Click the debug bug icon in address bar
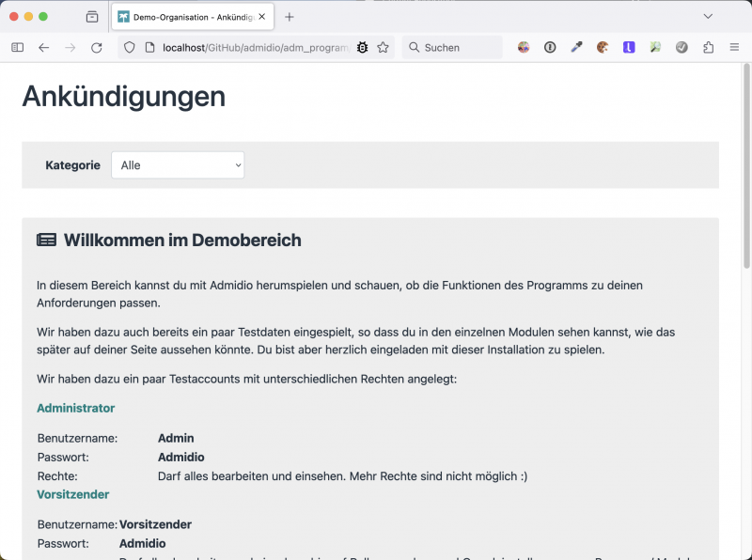The height and width of the screenshot is (560, 752). pos(362,47)
